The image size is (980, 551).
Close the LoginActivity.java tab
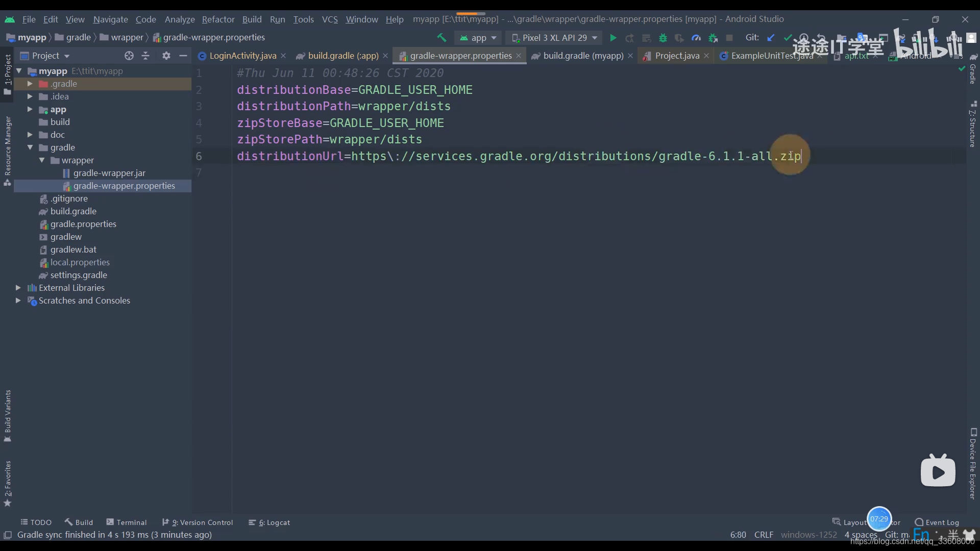(x=283, y=56)
